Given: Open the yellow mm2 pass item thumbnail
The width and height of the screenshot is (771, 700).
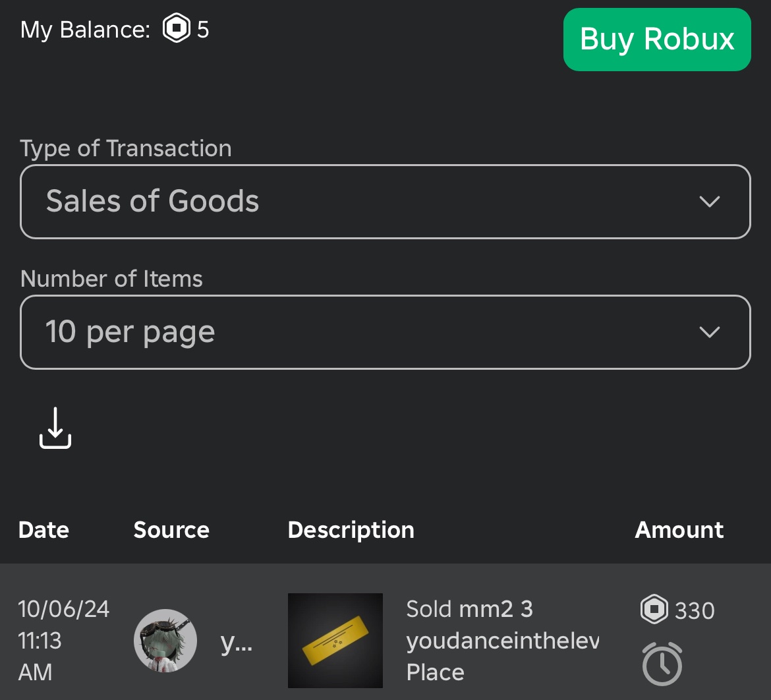Looking at the screenshot, I should 335,641.
